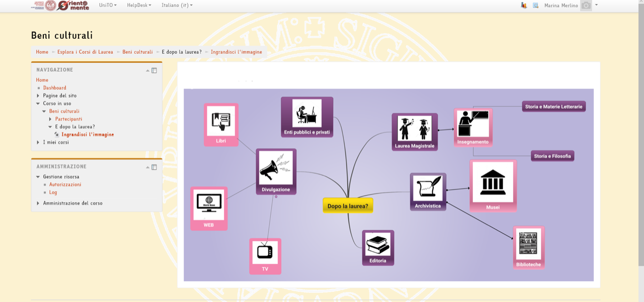Click the Musei building icon in the map

coord(493,182)
